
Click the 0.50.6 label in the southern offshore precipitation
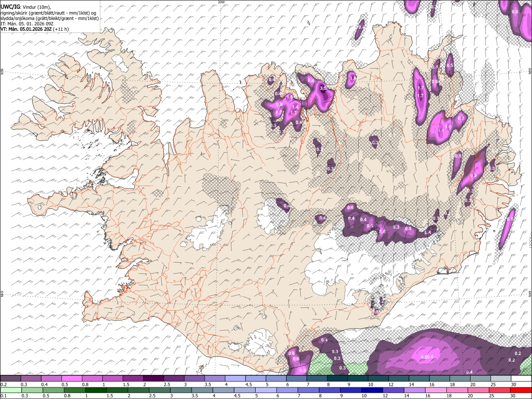(x=427, y=357)
